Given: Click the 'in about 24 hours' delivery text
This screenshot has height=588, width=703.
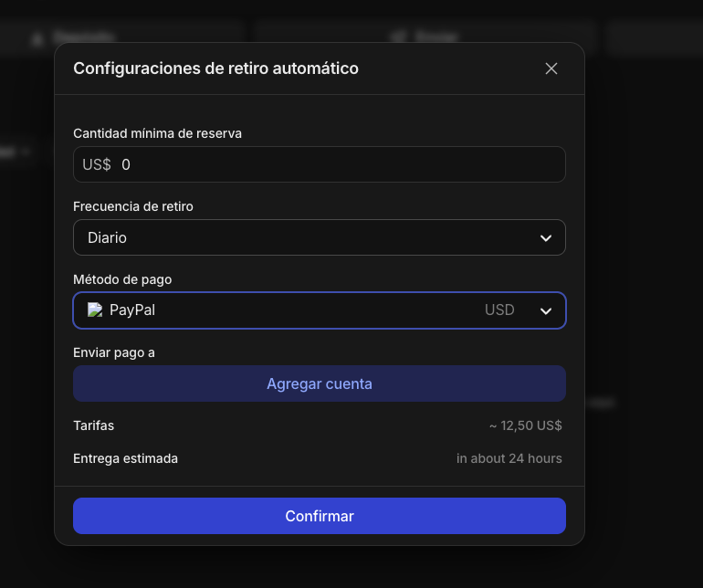Looking at the screenshot, I should (509, 458).
